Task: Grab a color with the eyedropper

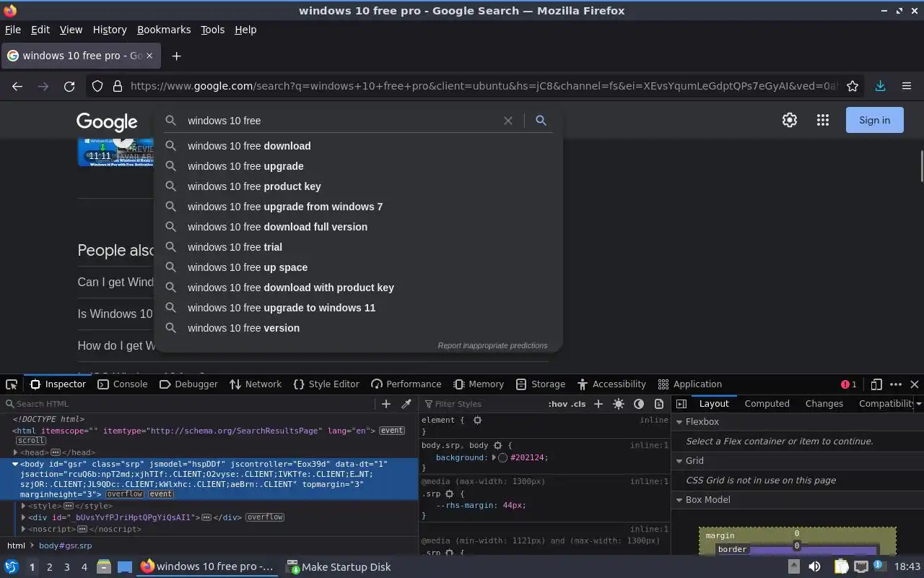Action: pos(406,404)
